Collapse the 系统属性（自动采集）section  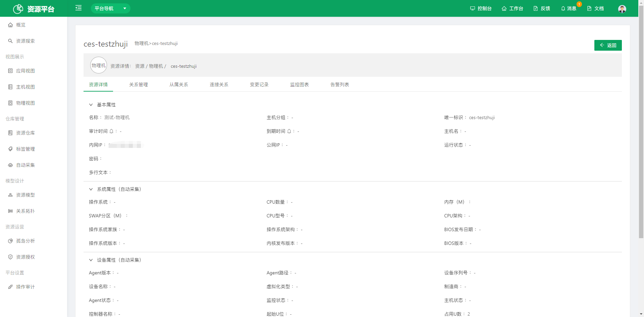coord(91,189)
